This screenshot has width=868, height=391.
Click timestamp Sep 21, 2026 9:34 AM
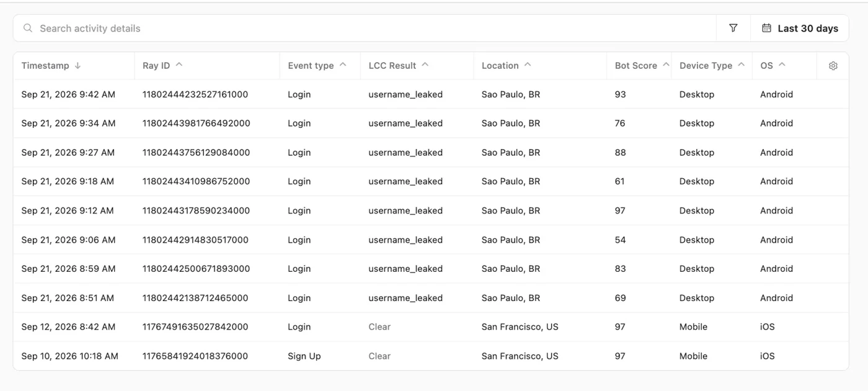pos(68,124)
